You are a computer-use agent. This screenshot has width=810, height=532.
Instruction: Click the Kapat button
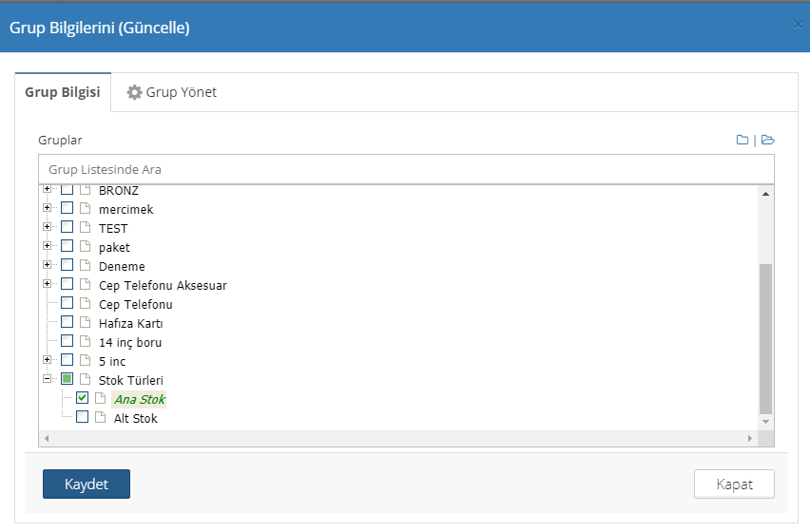pyautogui.click(x=734, y=484)
